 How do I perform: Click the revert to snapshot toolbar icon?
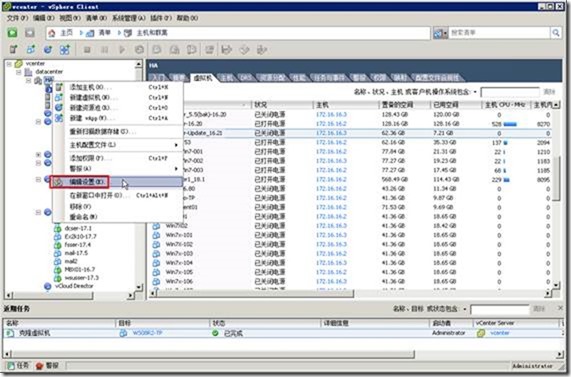pyautogui.click(x=174, y=50)
